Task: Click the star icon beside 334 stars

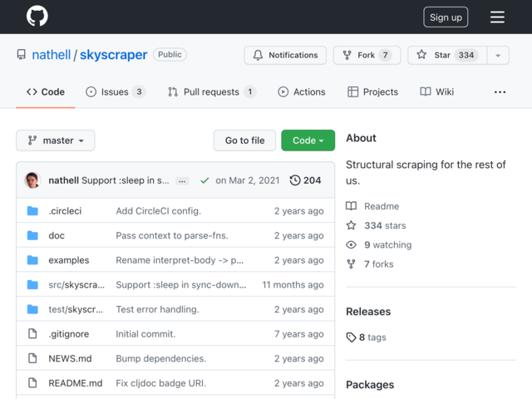Action: 351,225
